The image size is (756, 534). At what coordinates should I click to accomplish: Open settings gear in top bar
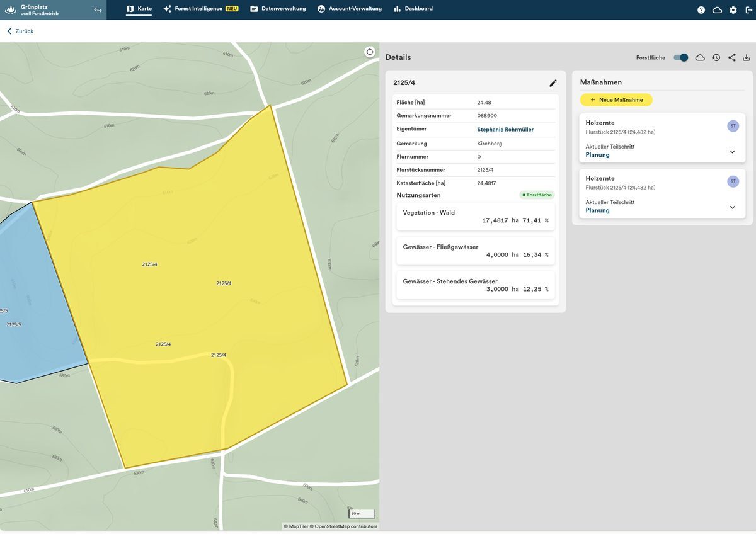click(733, 10)
